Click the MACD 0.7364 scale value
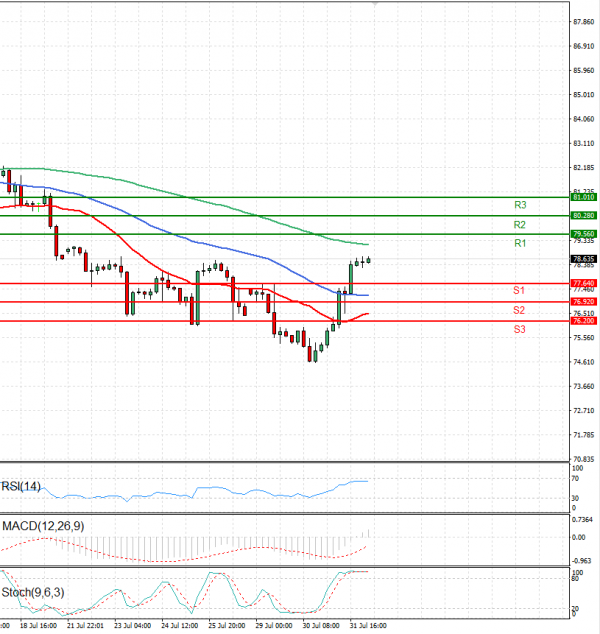The height and width of the screenshot is (634, 600). [x=583, y=520]
